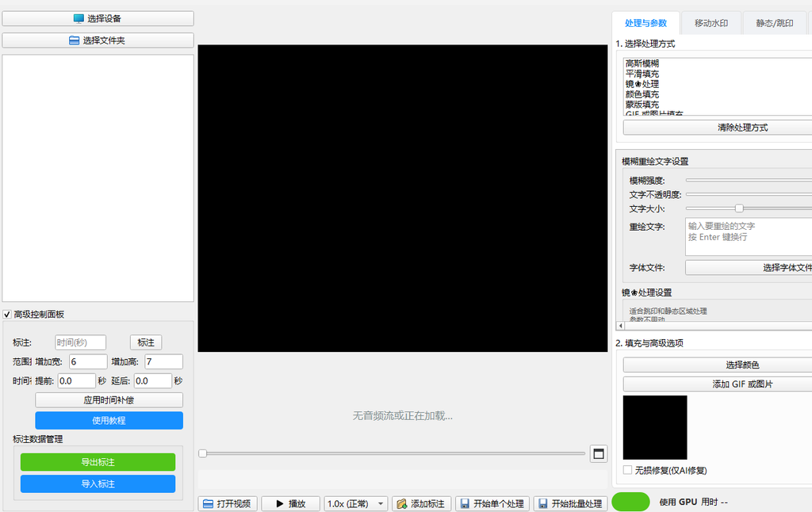Click the 延后 seconds input field

[153, 380]
